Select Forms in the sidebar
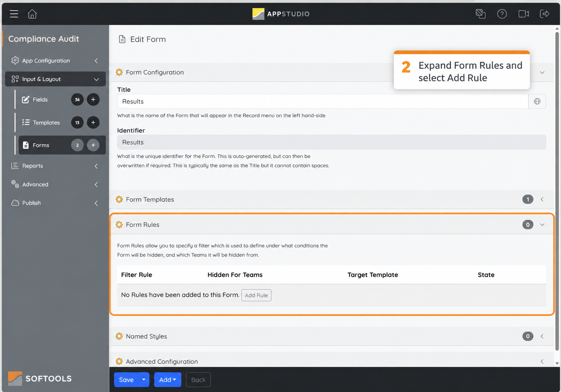The height and width of the screenshot is (392, 561). (41, 145)
